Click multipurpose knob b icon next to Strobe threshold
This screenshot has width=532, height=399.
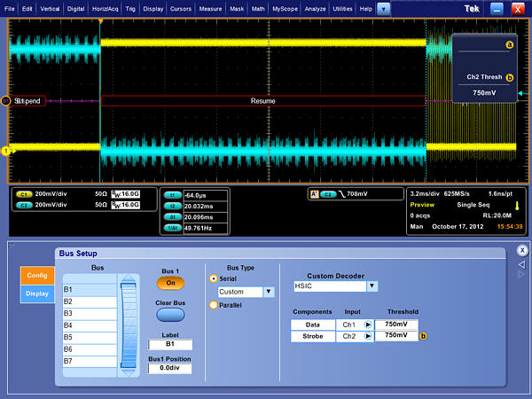pyautogui.click(x=423, y=336)
